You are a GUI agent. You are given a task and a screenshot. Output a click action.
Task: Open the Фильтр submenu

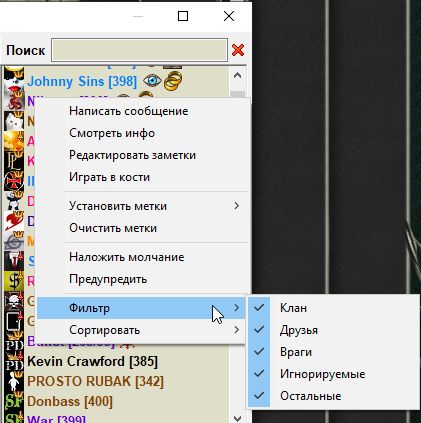click(x=141, y=308)
